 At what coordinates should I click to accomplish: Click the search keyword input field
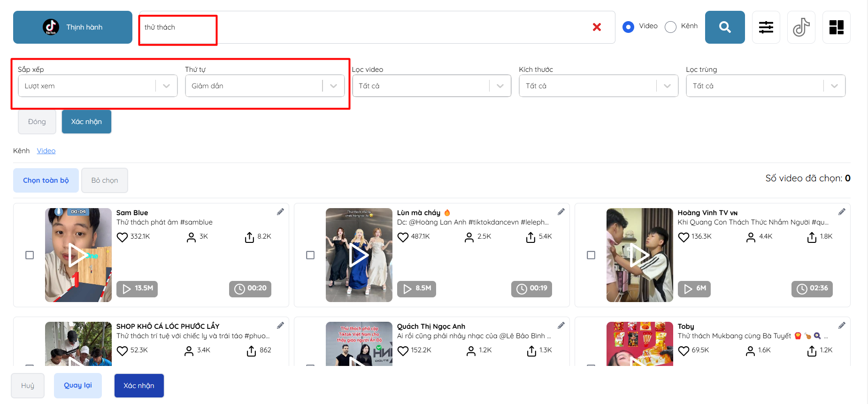(366, 27)
